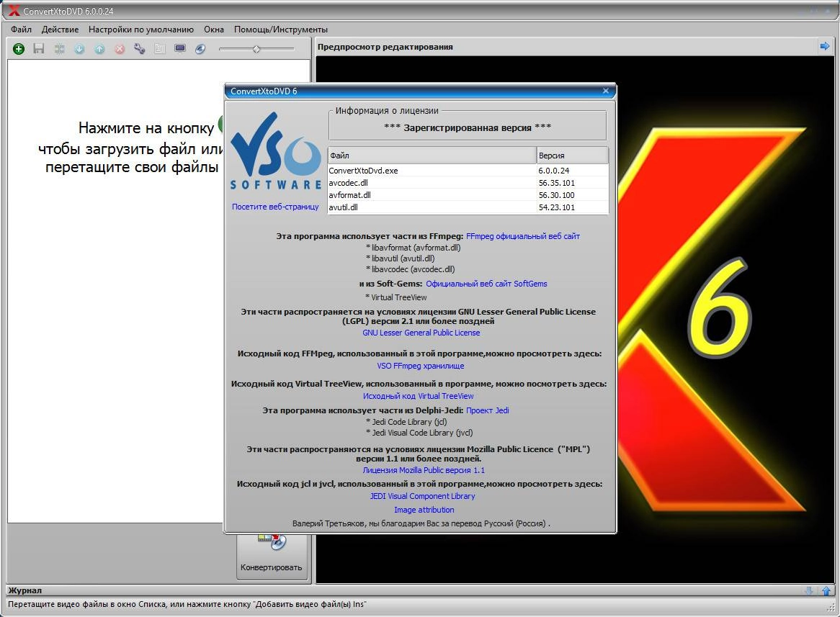Open FFmpeg официальный веб сайт link
840x617 pixels.
(x=523, y=236)
